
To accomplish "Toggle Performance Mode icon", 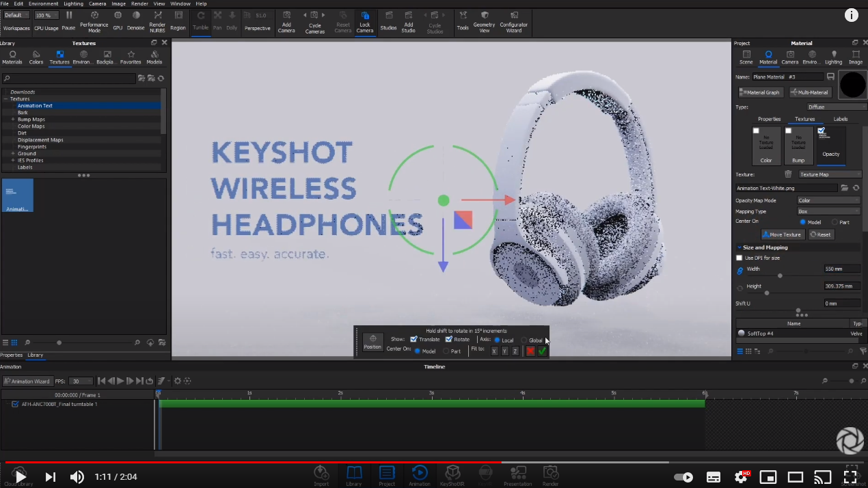I will (x=94, y=16).
